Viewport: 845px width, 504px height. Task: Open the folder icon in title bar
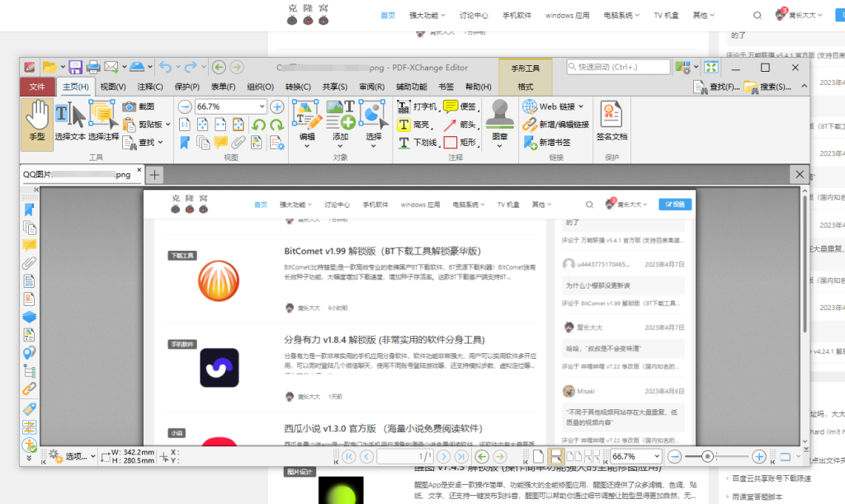(x=50, y=68)
